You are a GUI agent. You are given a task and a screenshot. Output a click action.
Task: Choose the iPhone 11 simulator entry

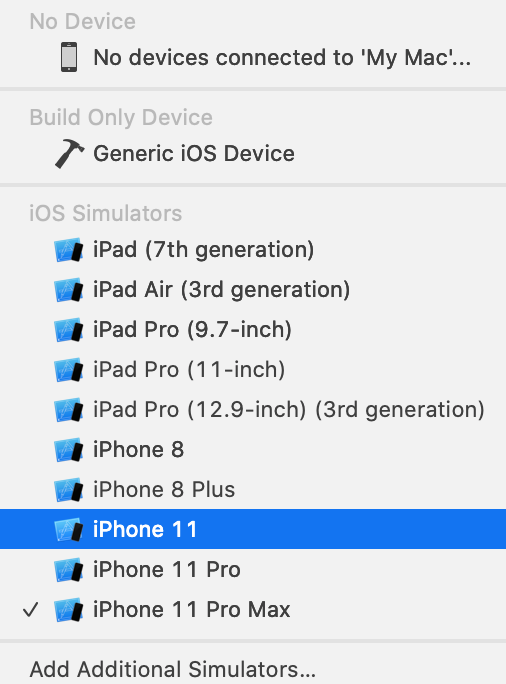tap(253, 529)
